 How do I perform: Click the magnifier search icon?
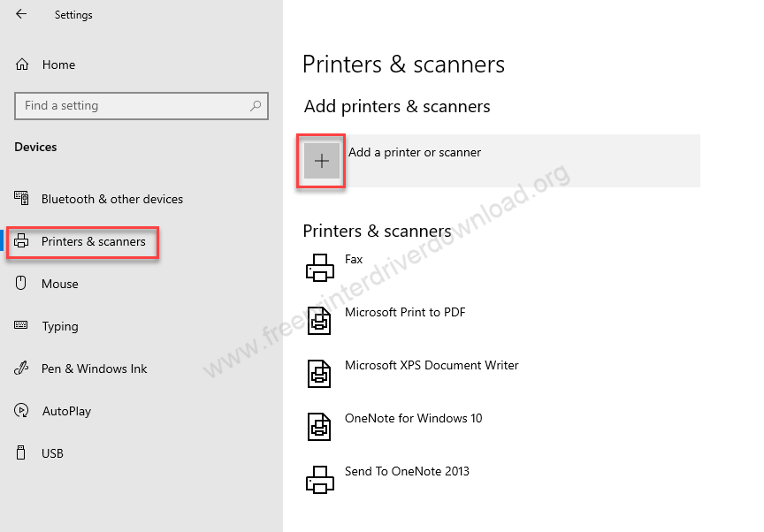coord(256,106)
